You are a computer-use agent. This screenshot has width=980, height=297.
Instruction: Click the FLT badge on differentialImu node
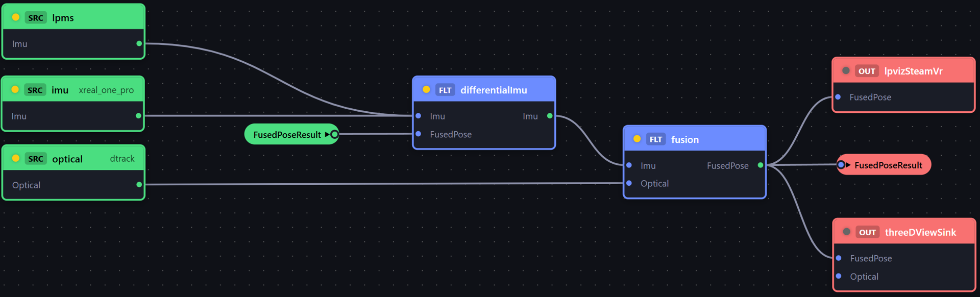(445, 90)
